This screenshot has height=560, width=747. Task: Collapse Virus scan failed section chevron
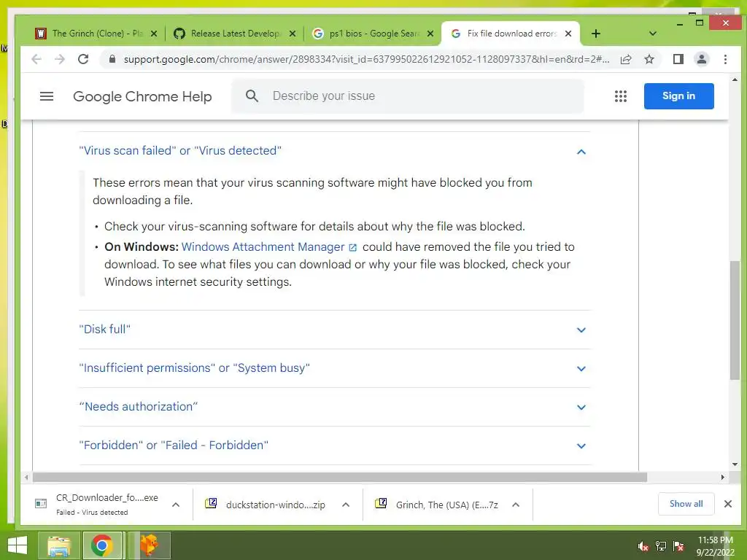[581, 152]
